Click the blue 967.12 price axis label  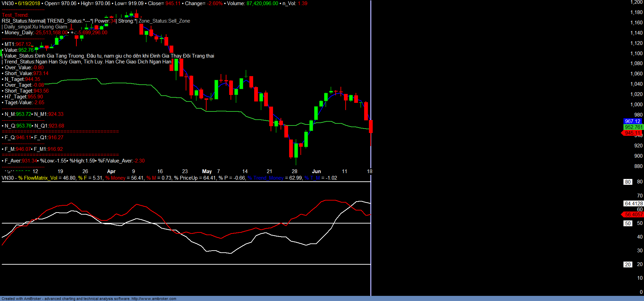pos(632,121)
